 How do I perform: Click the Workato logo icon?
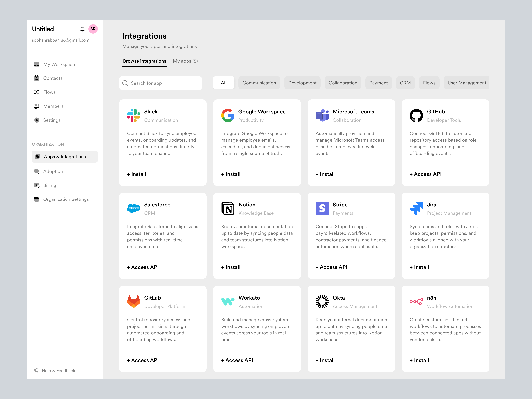(228, 302)
